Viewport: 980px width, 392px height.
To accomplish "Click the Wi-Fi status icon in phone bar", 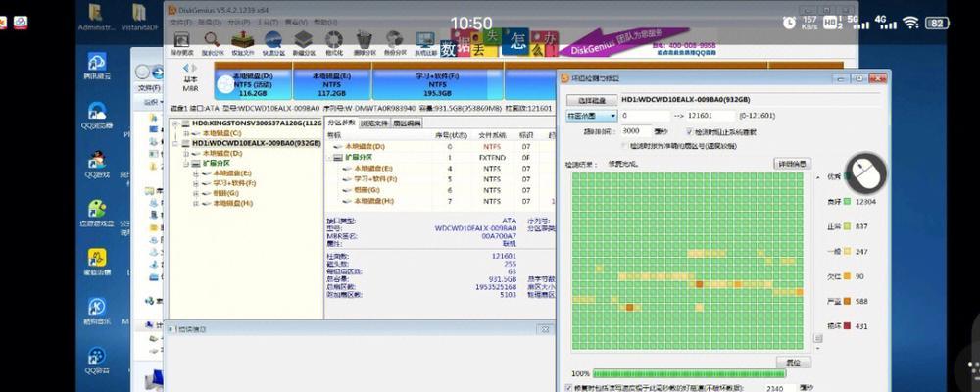I will pyautogui.click(x=910, y=23).
